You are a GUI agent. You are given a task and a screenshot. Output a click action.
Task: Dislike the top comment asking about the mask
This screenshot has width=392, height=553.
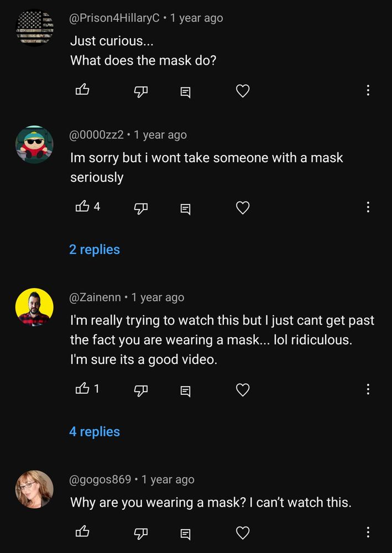point(140,91)
